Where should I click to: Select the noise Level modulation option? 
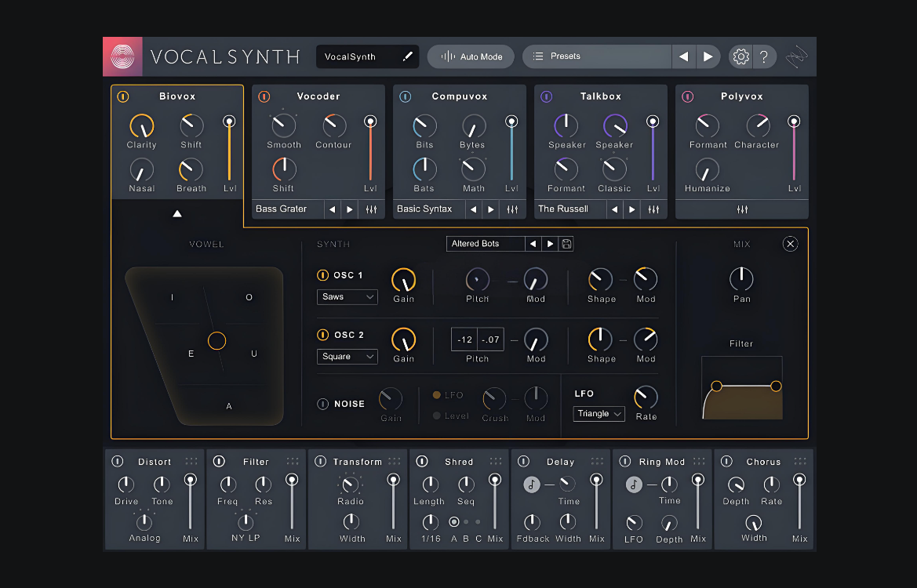click(x=436, y=416)
